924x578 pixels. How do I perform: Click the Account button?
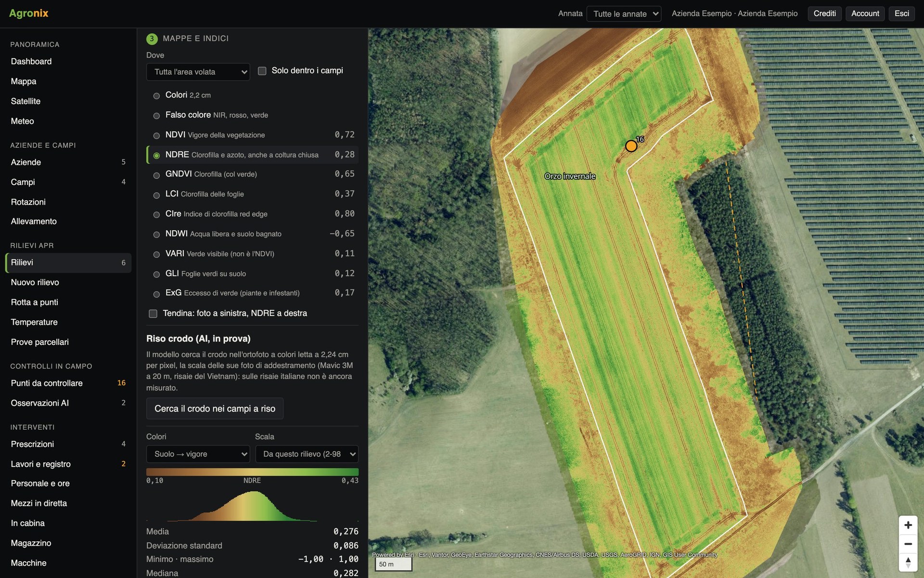coord(865,13)
